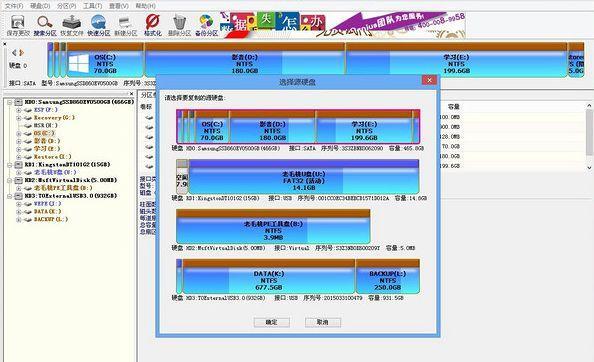Select 学习(E:) partition block in dialog
Image resolution: width=594 pixels, height=362 pixels.
tap(364, 127)
